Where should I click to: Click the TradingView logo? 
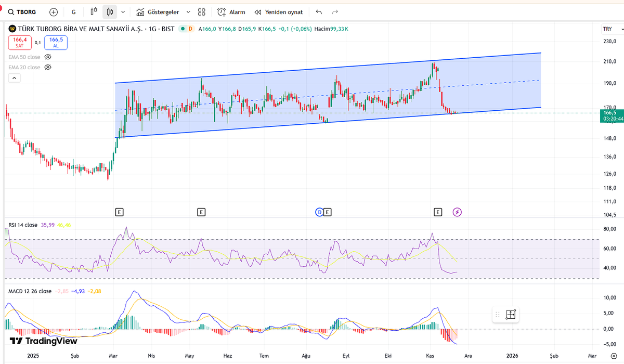coord(44,341)
